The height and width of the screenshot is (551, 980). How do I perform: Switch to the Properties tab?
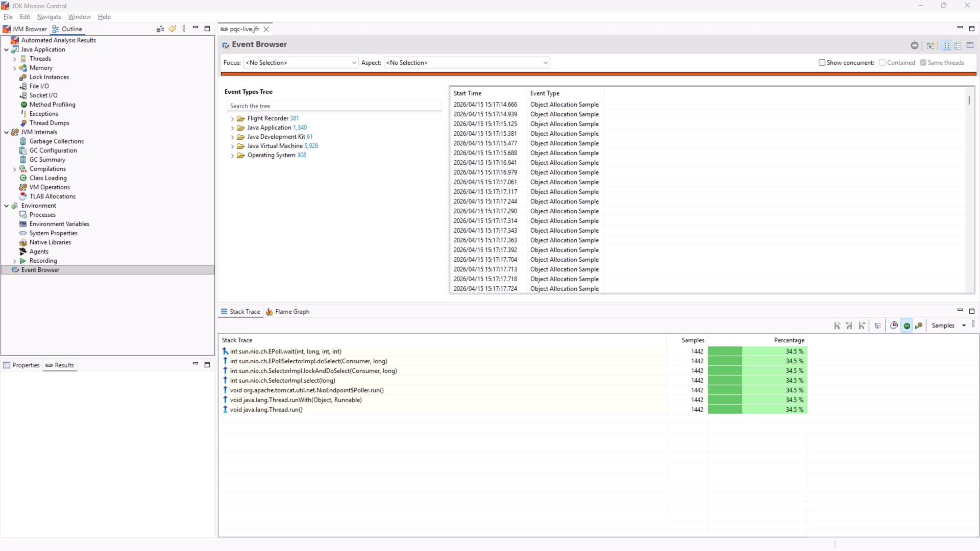[21, 365]
